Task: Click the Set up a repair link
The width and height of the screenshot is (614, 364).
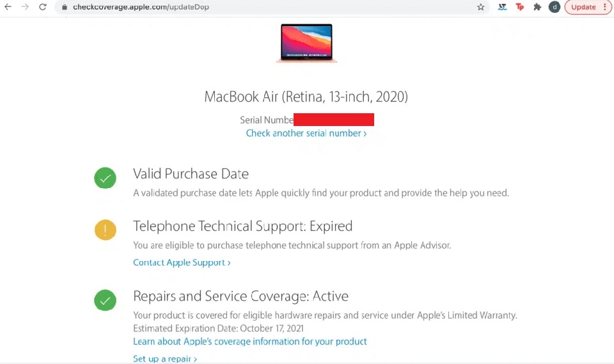Action: (165, 359)
